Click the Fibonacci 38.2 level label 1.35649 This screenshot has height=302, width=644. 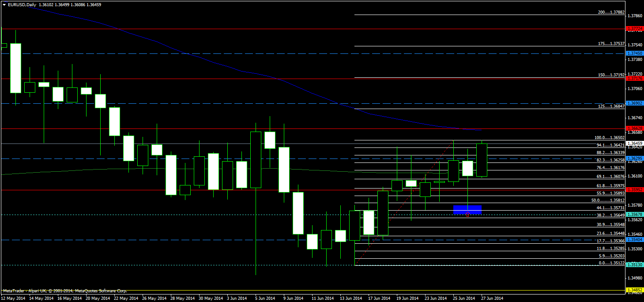(x=610, y=215)
